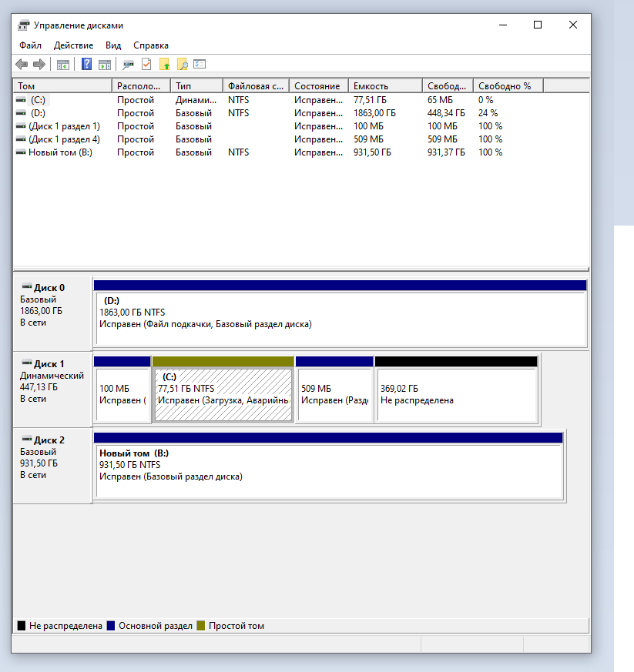634x672 pixels.
Task: Open the Действие menu
Action: [73, 45]
